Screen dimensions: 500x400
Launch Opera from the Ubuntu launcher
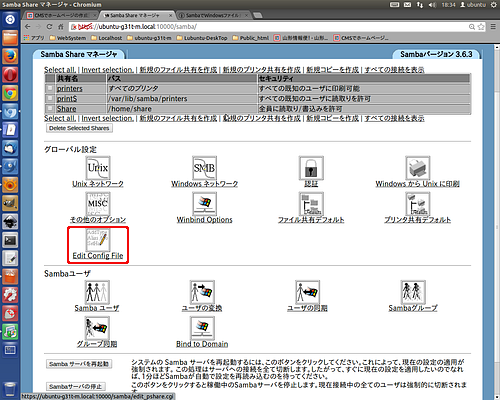pos(10,75)
